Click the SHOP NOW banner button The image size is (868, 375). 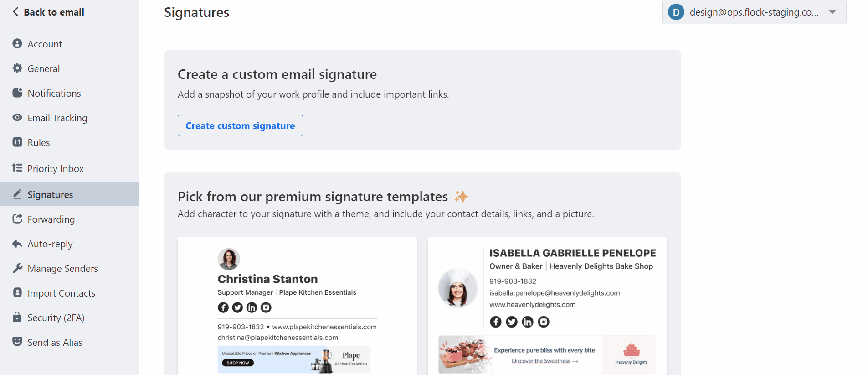[x=237, y=363]
